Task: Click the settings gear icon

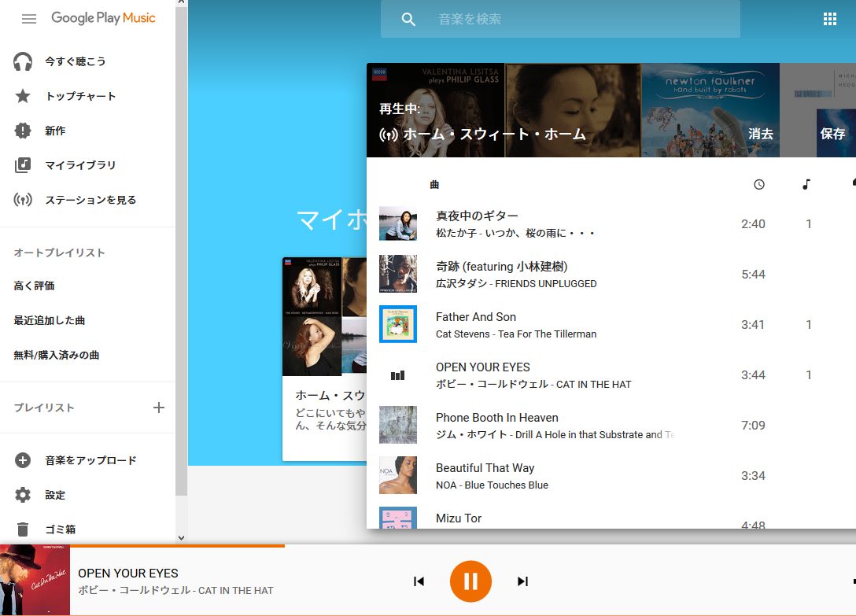Action: point(23,495)
